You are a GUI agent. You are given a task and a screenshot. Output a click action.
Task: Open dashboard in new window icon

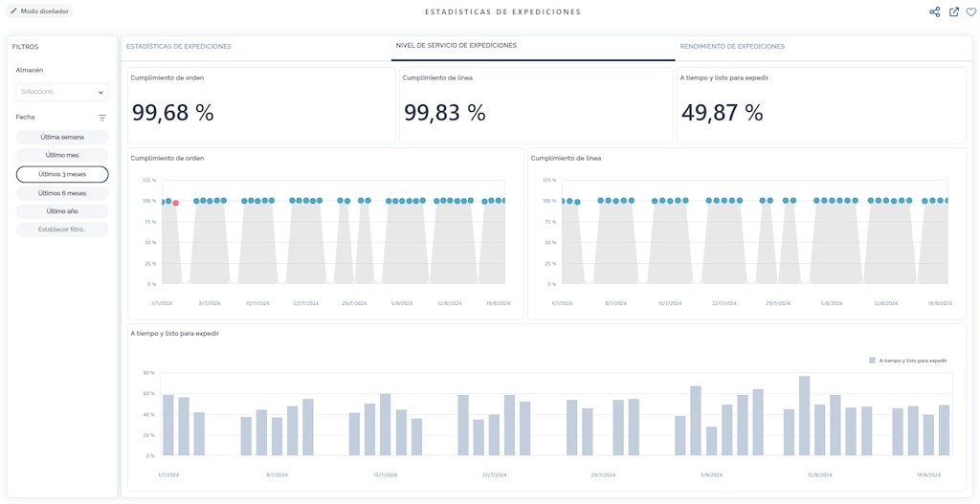click(953, 12)
